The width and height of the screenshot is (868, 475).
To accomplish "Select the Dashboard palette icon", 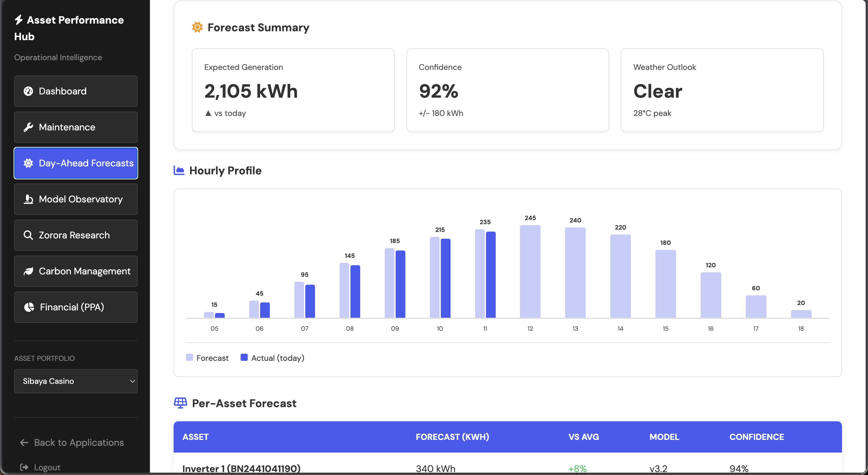I will point(29,91).
